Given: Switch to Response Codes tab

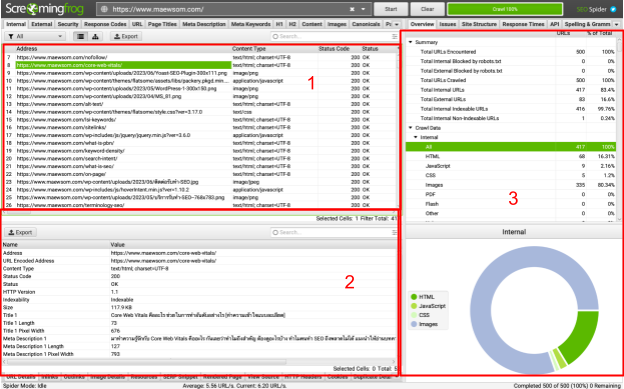Looking at the screenshot, I should (x=105, y=24).
